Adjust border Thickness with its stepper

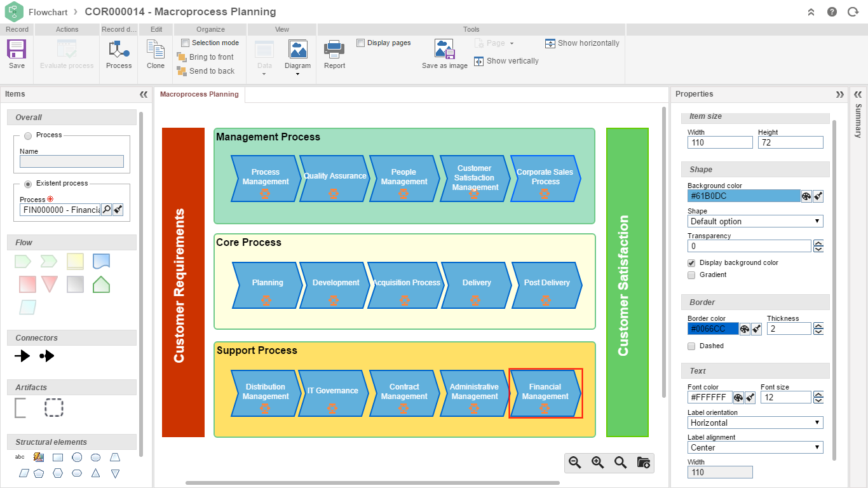coord(818,329)
